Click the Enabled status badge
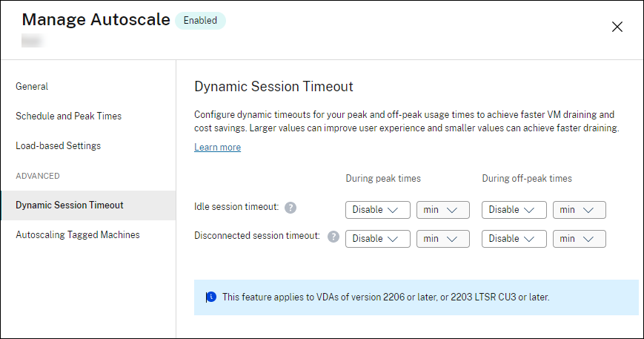 tap(200, 21)
